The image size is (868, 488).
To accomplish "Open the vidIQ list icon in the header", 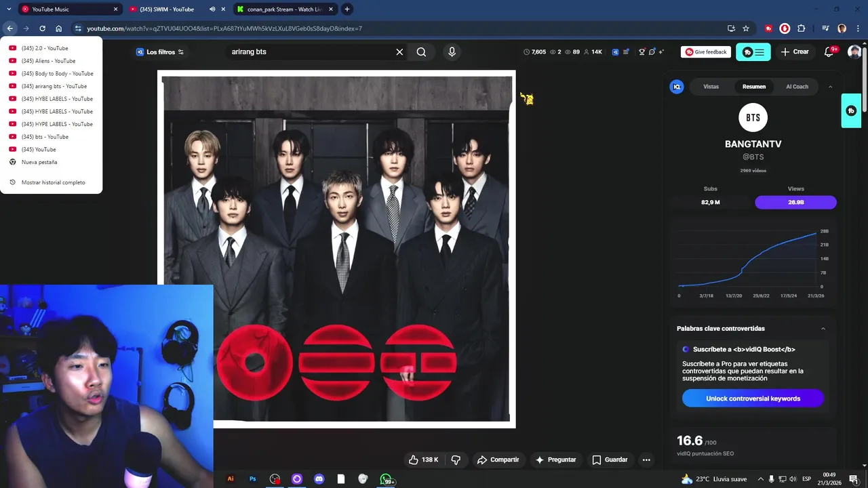I will pos(625,52).
